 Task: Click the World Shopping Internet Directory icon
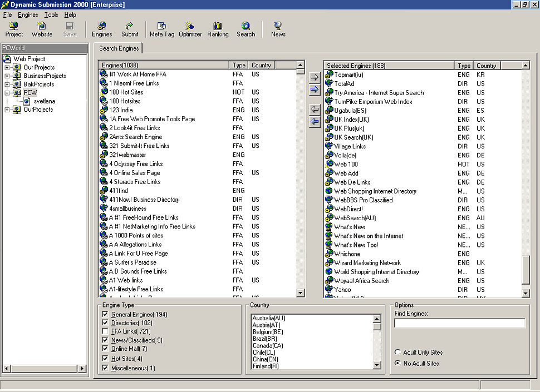329,271
